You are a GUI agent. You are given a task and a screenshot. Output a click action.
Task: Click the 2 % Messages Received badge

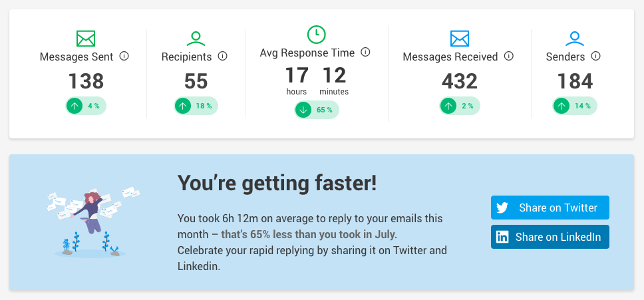coord(460,105)
